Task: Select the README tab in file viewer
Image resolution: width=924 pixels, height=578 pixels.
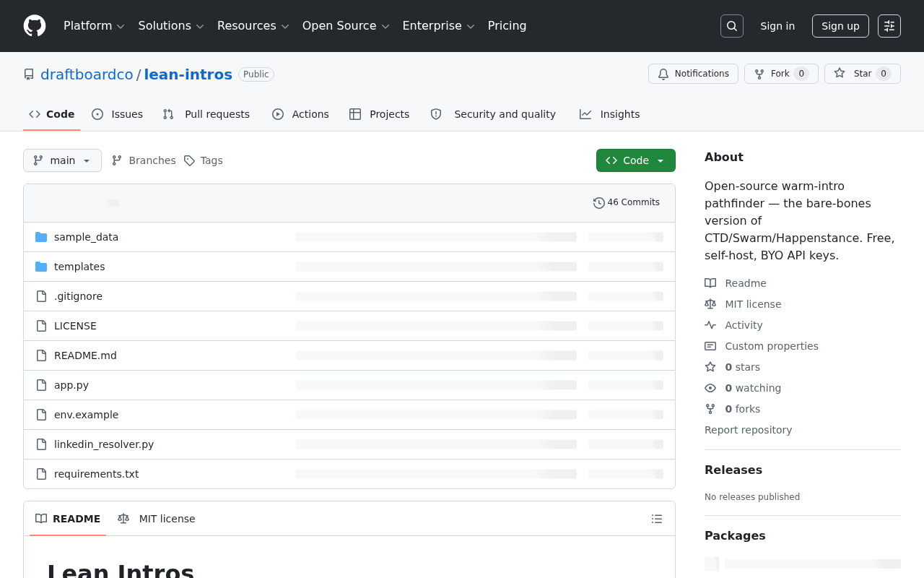Action: pos(68,519)
